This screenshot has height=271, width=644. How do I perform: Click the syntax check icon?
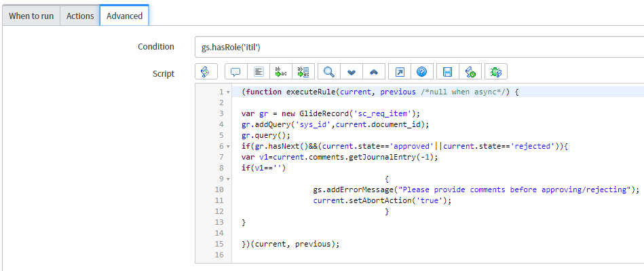470,71
